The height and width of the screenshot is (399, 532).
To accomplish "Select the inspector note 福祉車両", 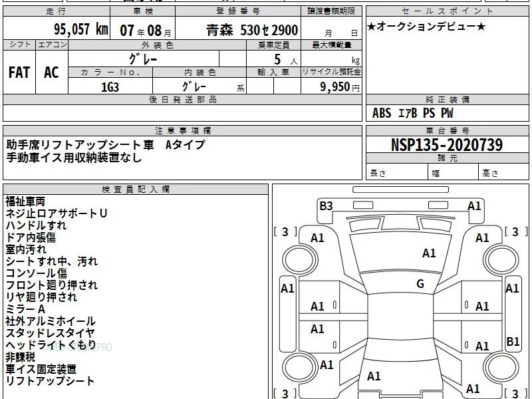I will [25, 201].
